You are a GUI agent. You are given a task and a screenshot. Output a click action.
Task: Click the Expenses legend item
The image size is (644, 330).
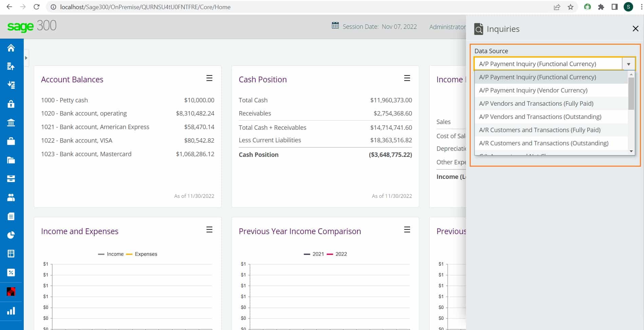[x=142, y=254]
